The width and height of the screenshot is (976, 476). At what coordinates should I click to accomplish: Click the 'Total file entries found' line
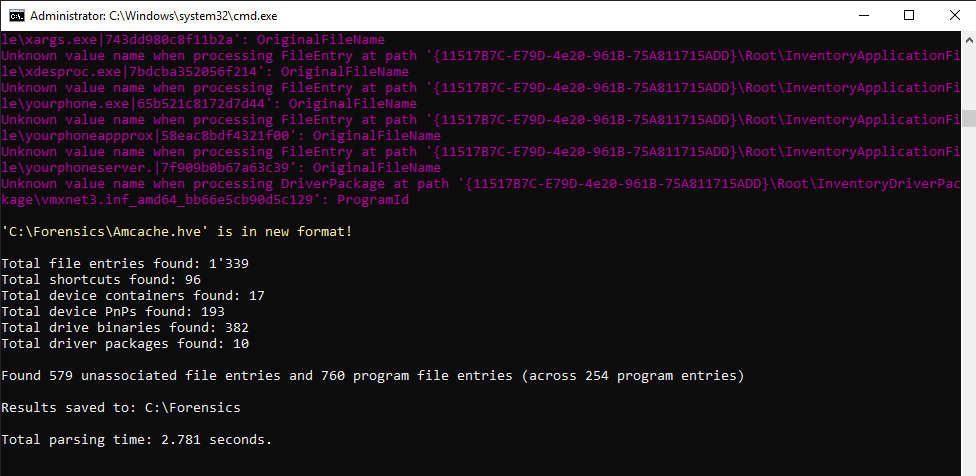[125, 264]
